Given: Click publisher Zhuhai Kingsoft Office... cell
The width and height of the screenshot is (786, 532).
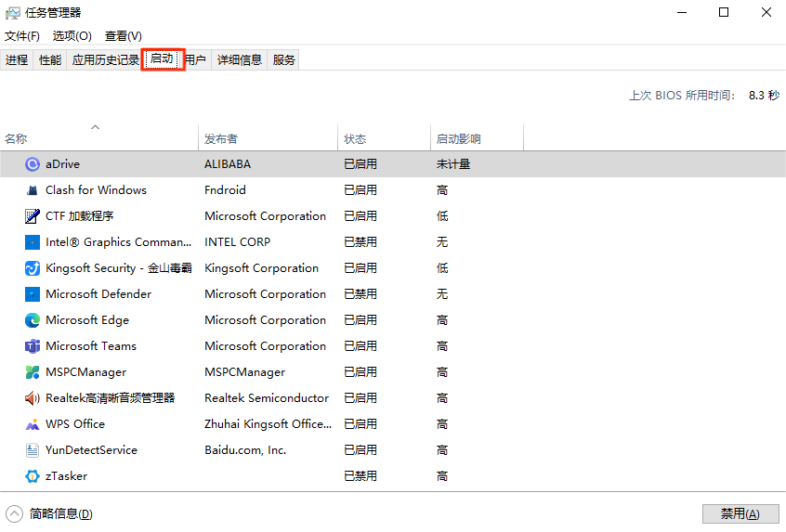Looking at the screenshot, I should [x=269, y=424].
